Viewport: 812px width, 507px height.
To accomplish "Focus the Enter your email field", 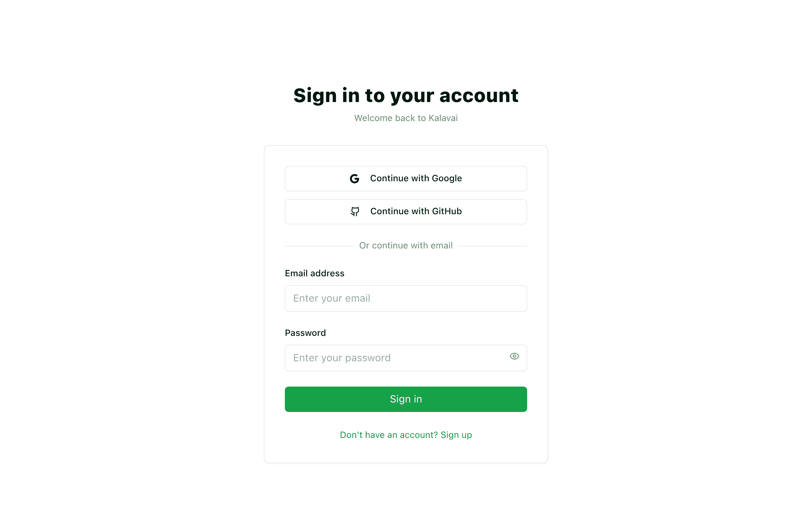I will click(x=406, y=298).
